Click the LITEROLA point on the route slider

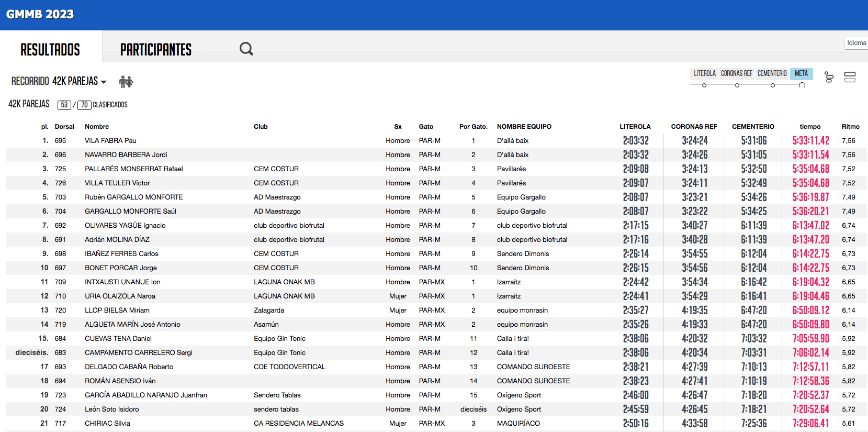click(704, 85)
